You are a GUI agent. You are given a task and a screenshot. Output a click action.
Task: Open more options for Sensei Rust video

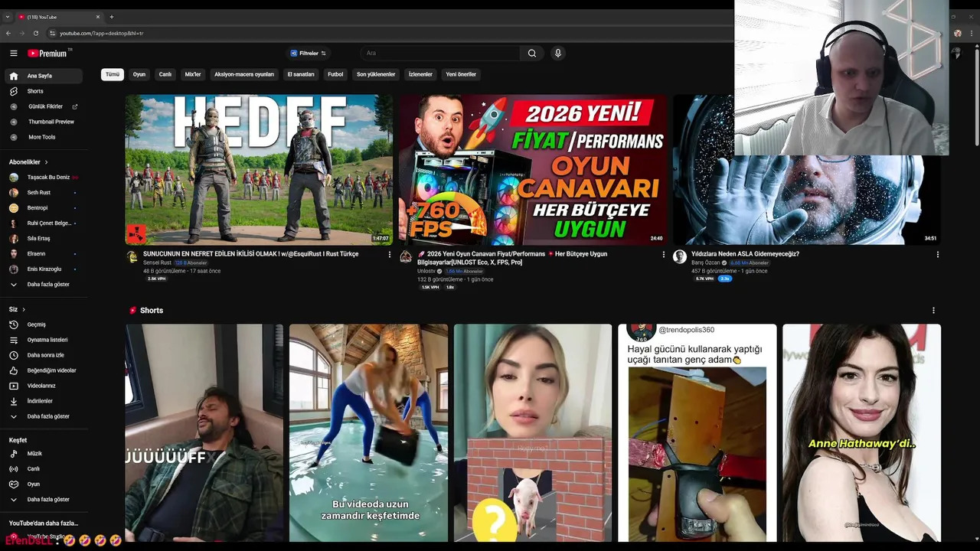(x=389, y=255)
